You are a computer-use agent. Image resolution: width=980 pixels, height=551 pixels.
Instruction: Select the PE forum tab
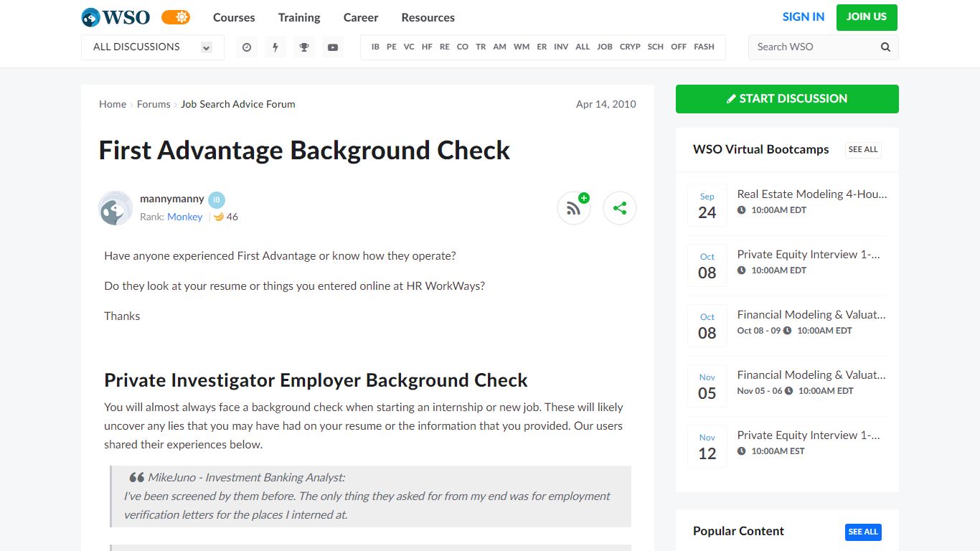[x=392, y=47]
